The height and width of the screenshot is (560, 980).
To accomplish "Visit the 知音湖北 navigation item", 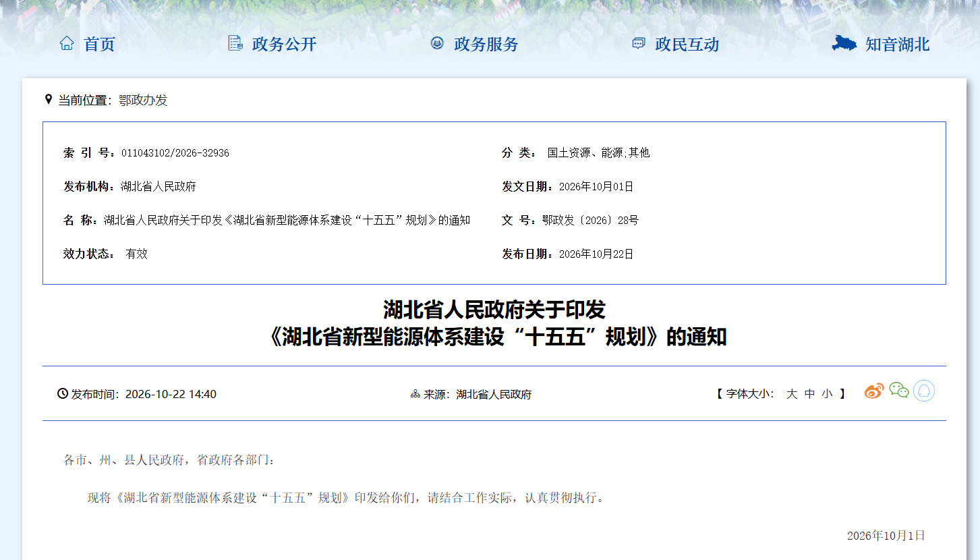I will coord(898,45).
